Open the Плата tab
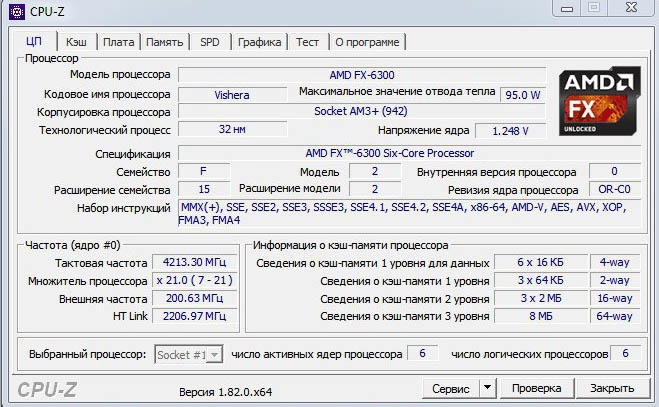The height and width of the screenshot is (407, 659). (119, 42)
